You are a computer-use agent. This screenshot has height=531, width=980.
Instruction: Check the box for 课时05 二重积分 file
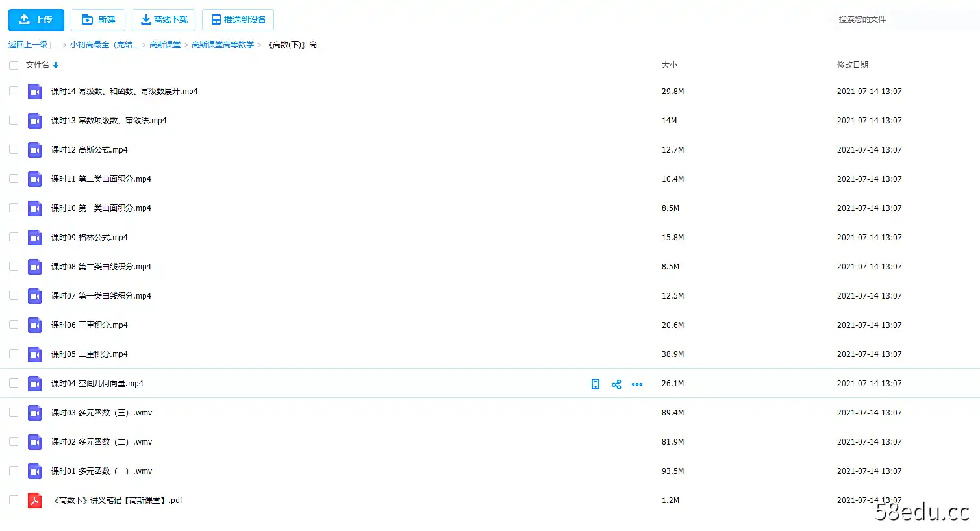(x=14, y=354)
